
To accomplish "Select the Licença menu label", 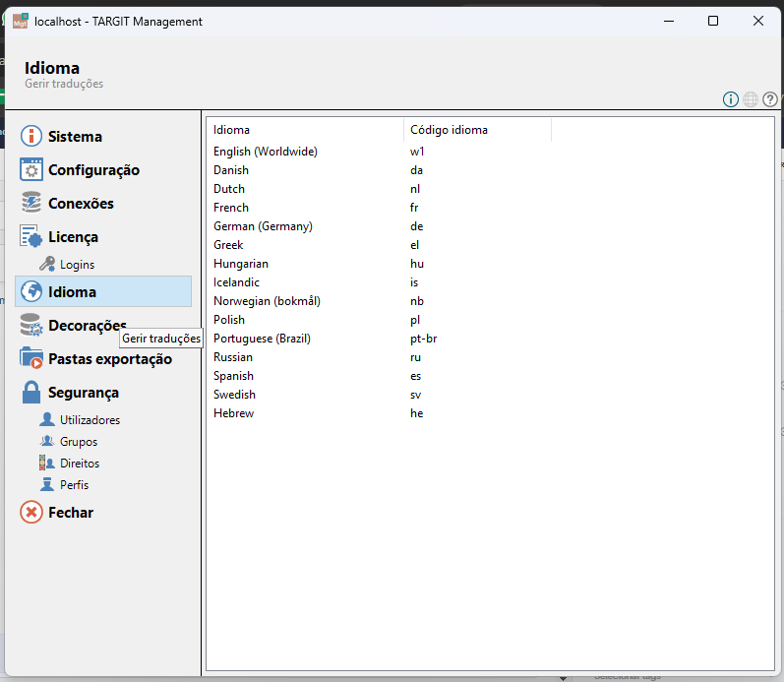I will 73,237.
